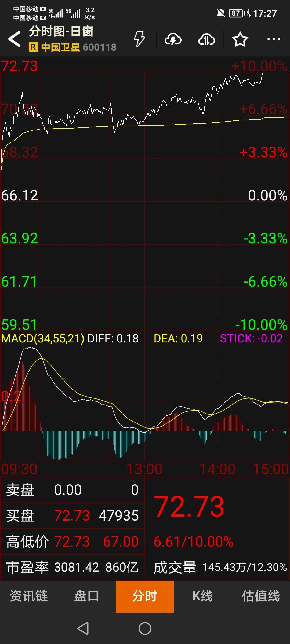Switch to 资讯链 tab
The width and height of the screenshot is (290, 644).
[29, 596]
